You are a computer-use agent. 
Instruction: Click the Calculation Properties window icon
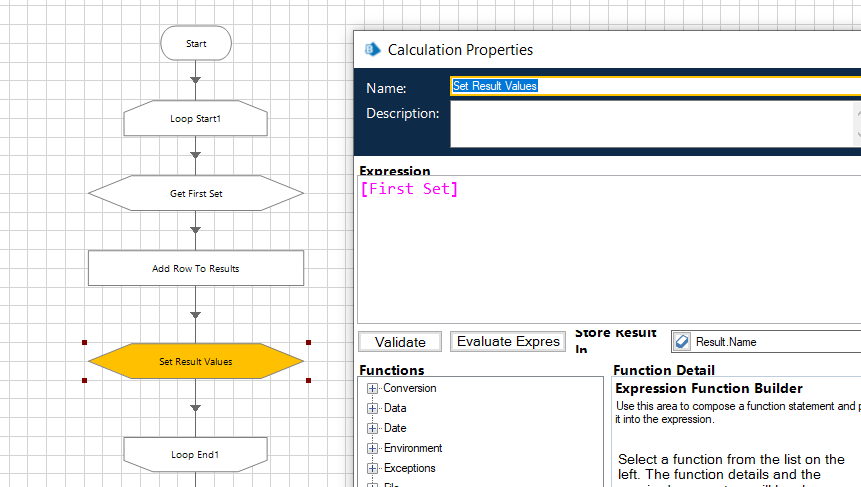coord(373,49)
